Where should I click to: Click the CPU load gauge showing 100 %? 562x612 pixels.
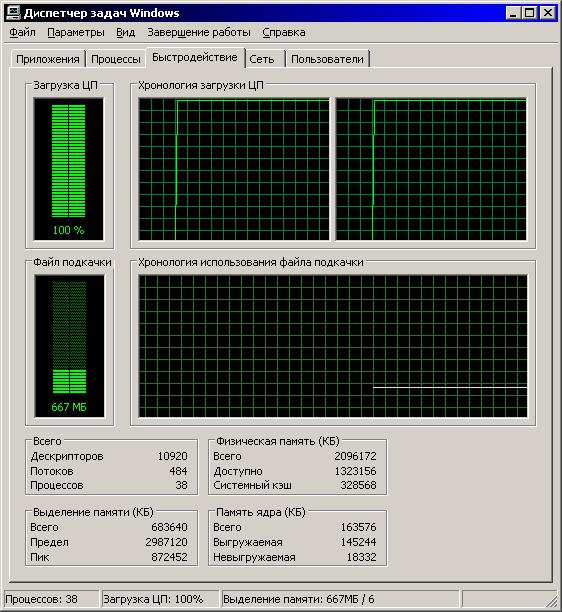click(69, 169)
